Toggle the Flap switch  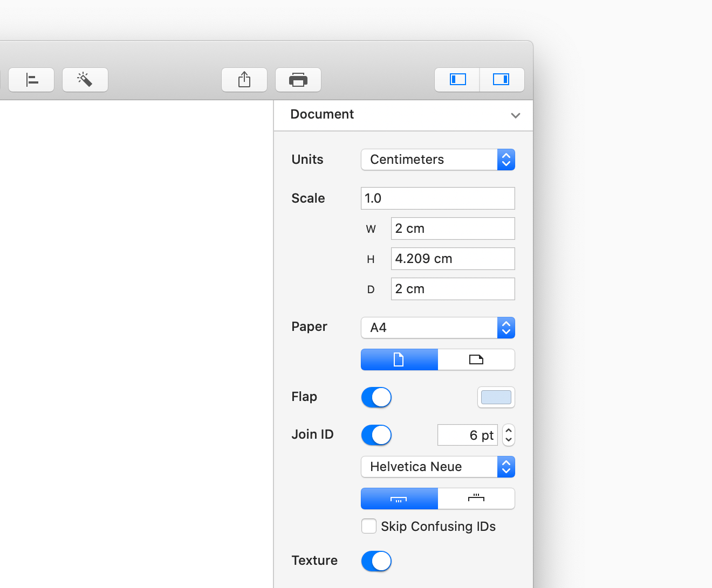[376, 398]
